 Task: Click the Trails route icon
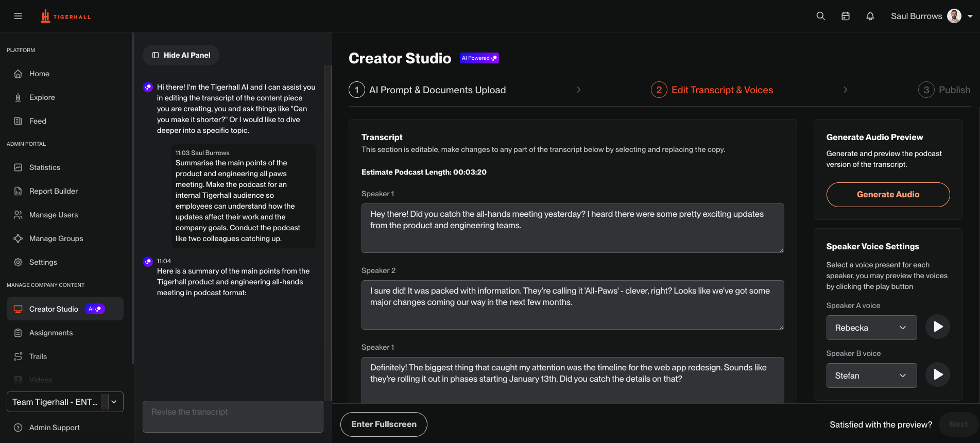[x=18, y=356]
